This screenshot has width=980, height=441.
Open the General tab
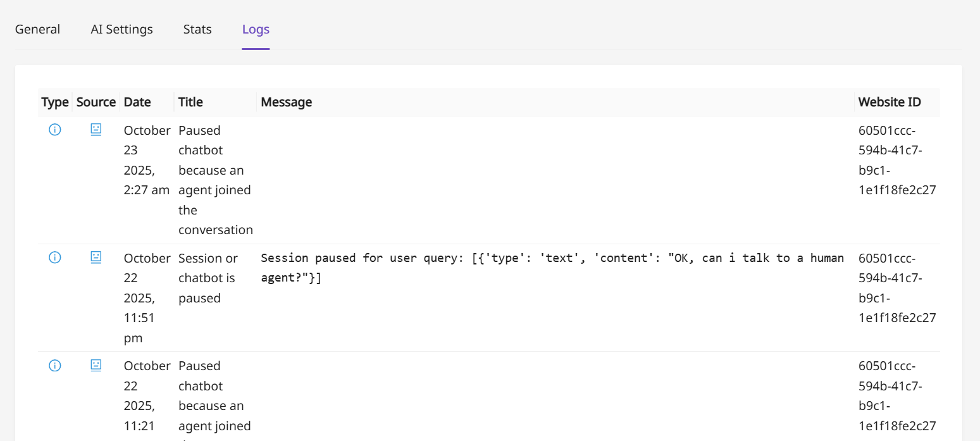point(37,29)
